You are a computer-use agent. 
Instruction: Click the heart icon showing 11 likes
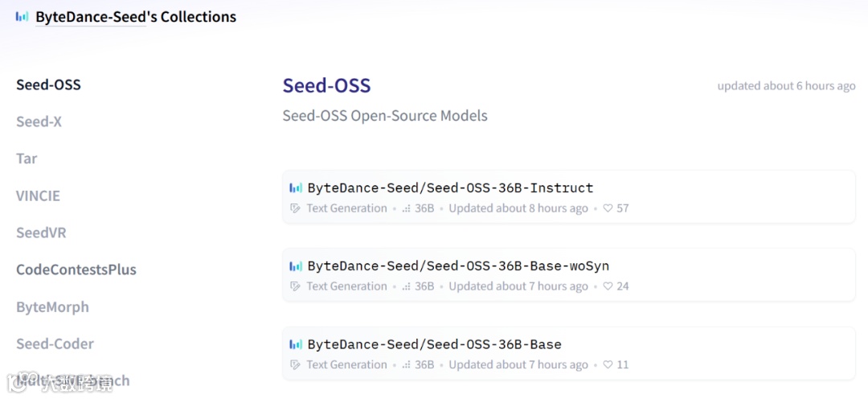pyautogui.click(x=608, y=364)
